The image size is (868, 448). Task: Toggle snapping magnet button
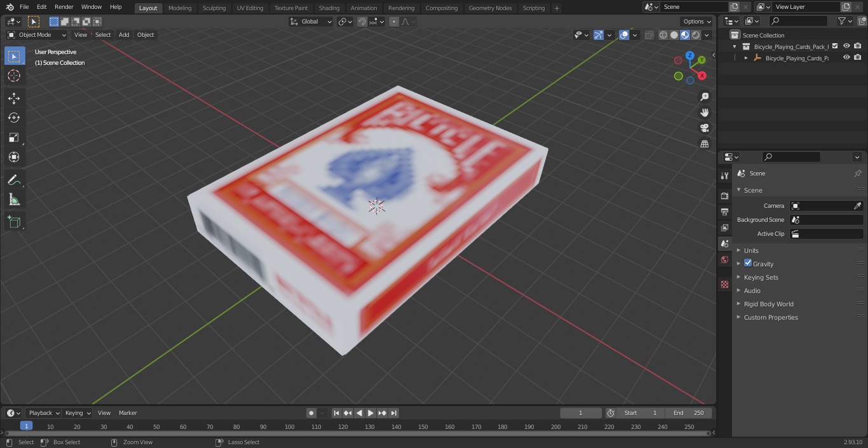(x=362, y=22)
